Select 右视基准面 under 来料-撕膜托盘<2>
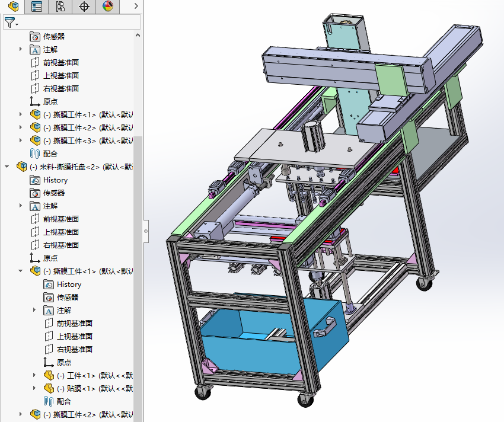 tap(55, 245)
